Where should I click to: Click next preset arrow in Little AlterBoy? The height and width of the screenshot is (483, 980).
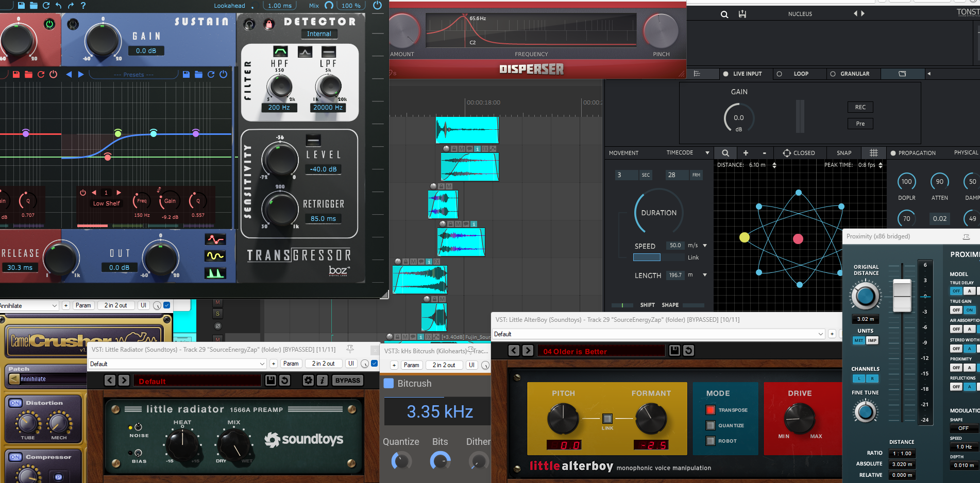coord(528,351)
